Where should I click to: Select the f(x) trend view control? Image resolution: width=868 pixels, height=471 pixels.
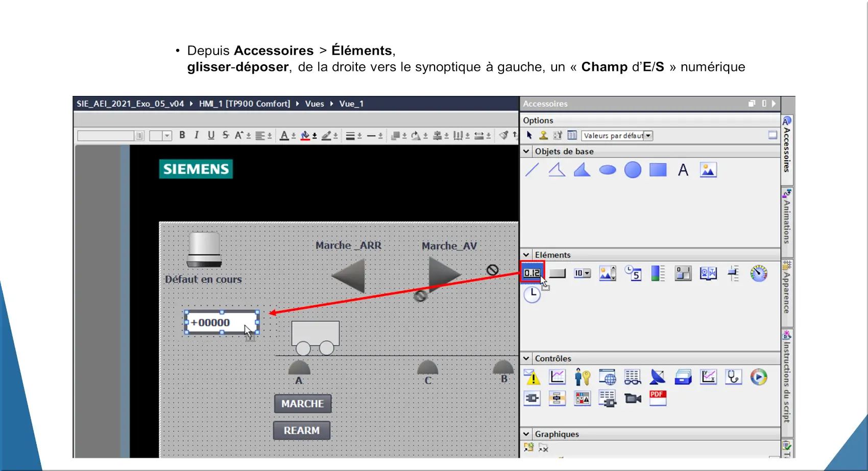tap(708, 377)
